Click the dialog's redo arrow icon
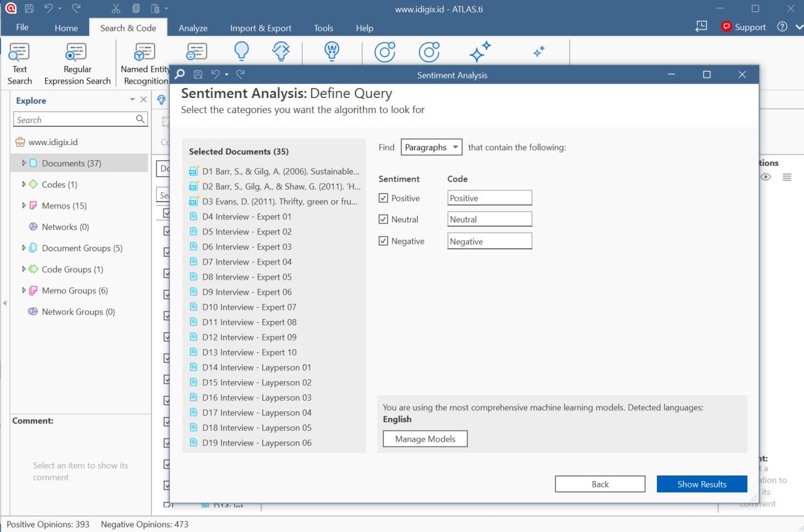This screenshot has width=804, height=532. point(240,75)
